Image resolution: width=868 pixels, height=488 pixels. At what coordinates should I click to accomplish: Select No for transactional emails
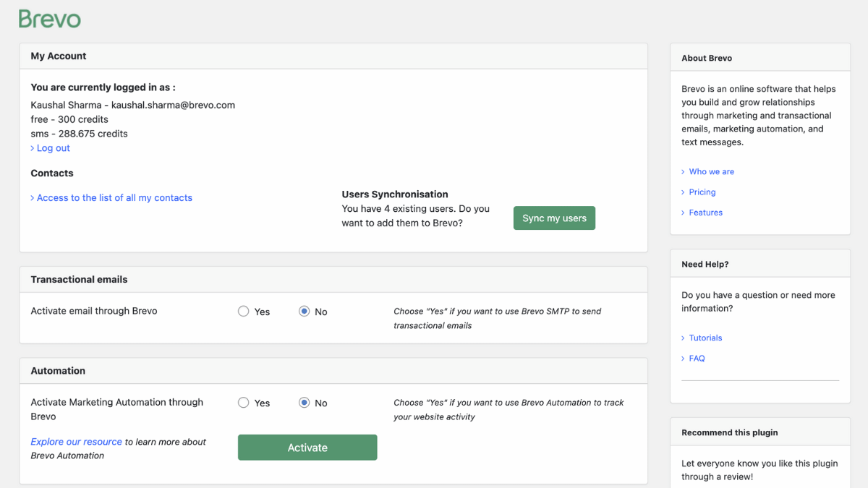click(x=304, y=311)
